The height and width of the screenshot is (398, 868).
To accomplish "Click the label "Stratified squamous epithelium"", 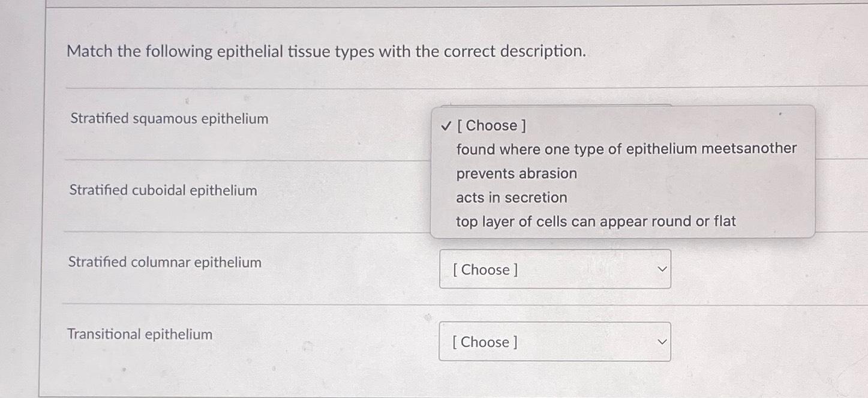I will pyautogui.click(x=168, y=119).
